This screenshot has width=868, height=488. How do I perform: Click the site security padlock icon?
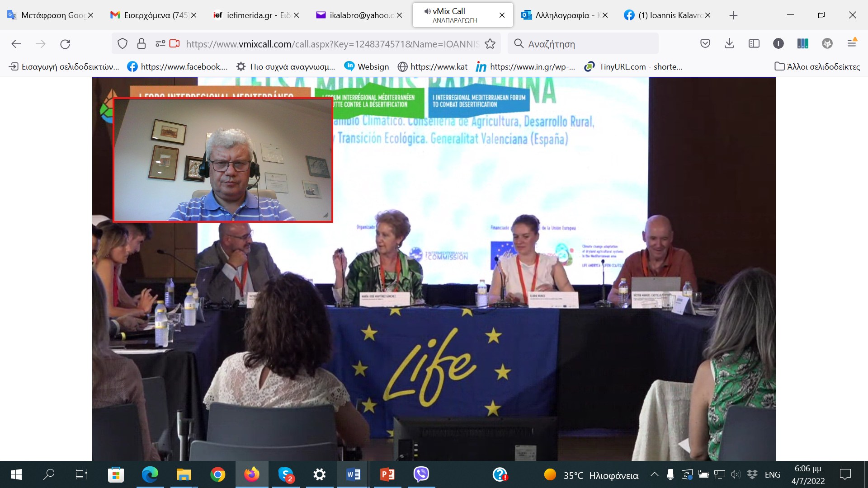(x=142, y=44)
